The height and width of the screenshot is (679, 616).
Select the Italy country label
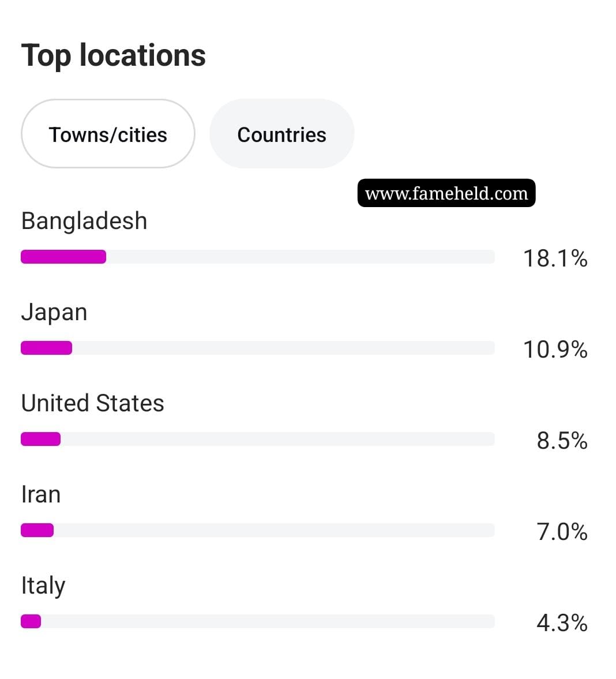(x=43, y=586)
